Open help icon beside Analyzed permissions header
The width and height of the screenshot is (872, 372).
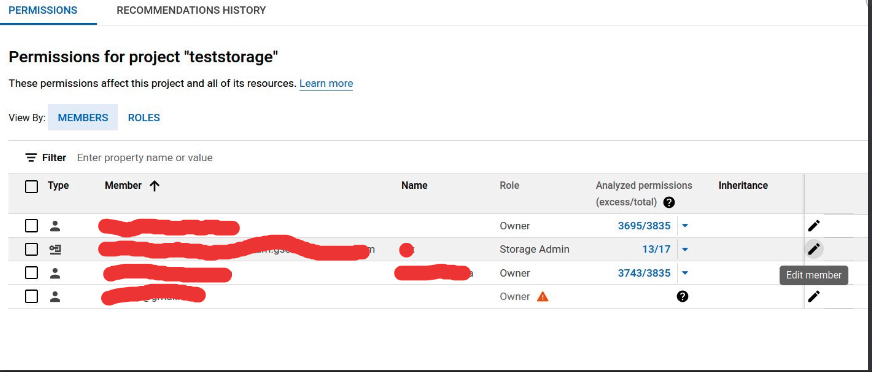[x=669, y=202]
